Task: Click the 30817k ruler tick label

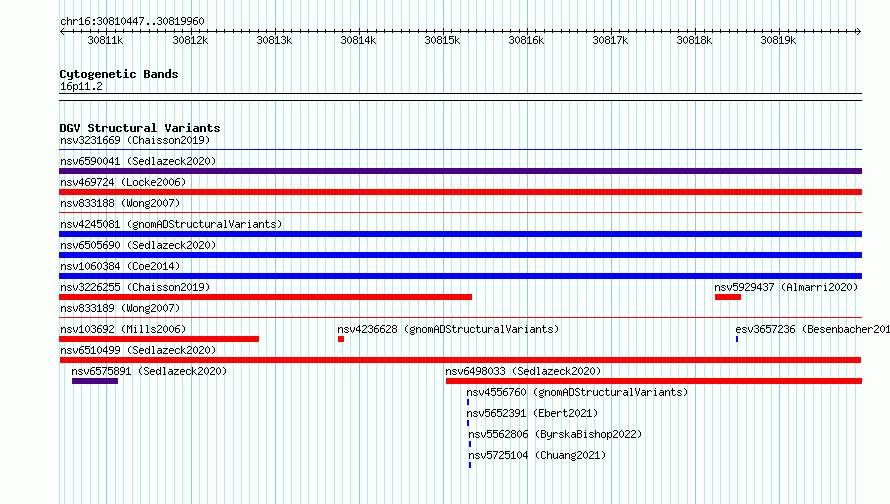Action: click(x=610, y=40)
